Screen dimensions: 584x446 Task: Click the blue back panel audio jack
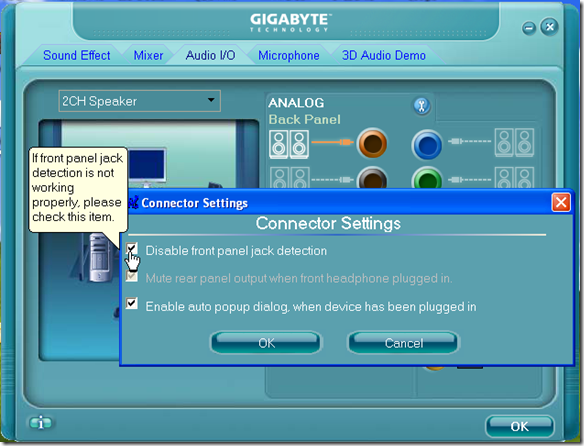coord(427,145)
